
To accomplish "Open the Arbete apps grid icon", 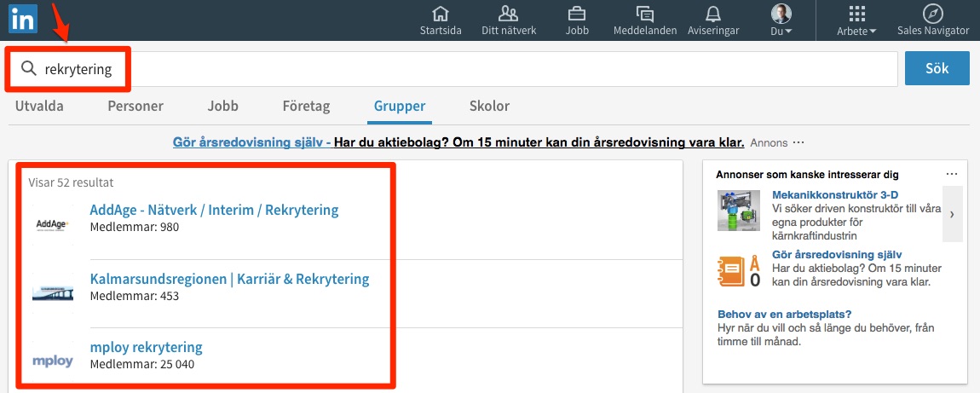I will point(857,14).
